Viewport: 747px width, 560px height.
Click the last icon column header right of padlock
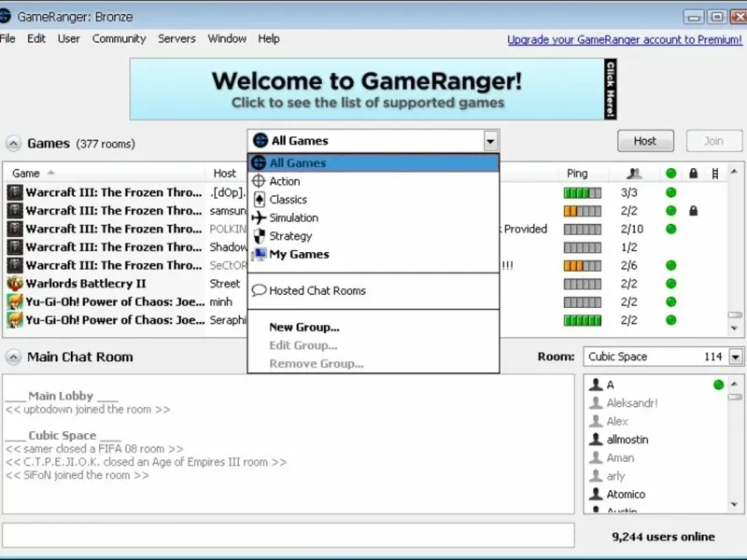(x=715, y=174)
